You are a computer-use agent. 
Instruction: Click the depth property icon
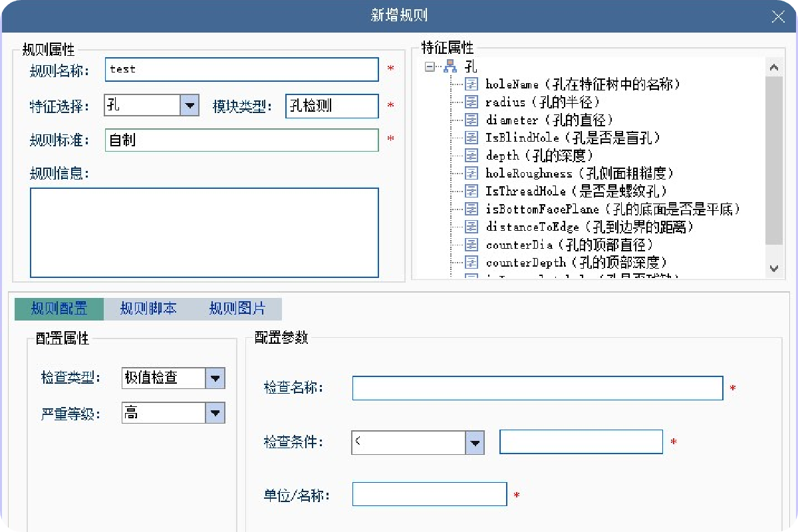471,156
